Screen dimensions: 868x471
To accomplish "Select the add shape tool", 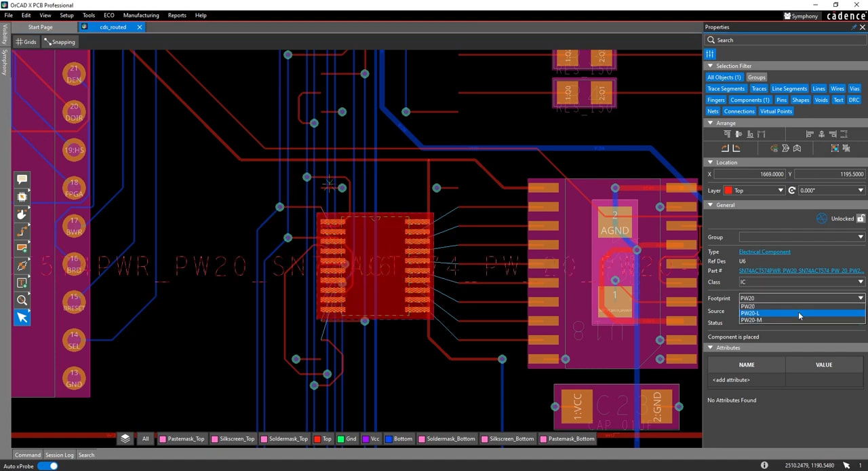I will click(x=22, y=248).
